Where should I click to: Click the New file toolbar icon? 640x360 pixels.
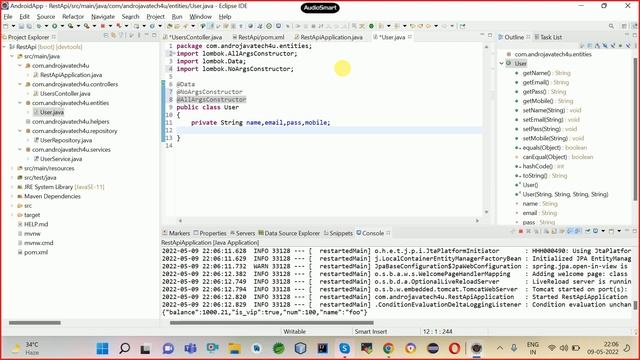tap(6, 26)
